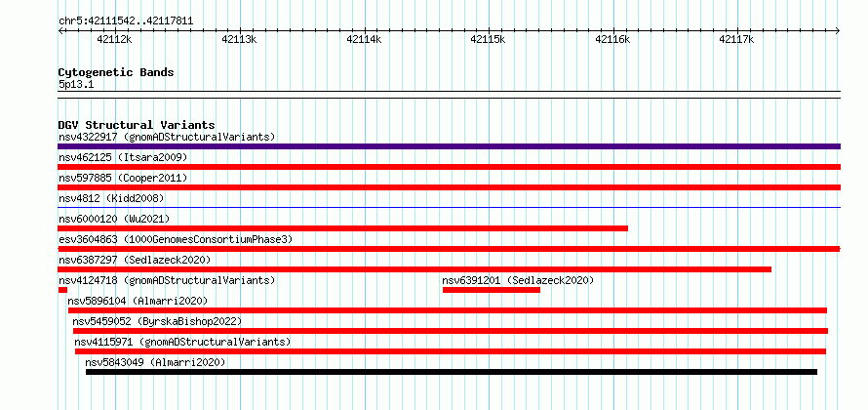868x410 pixels.
Task: Open nsv5843049 (Almarri2020) variant label
Action: [x=155, y=362]
